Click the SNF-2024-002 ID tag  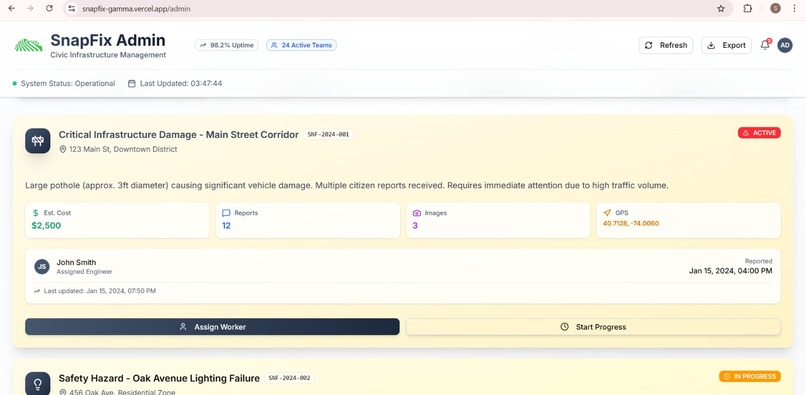pyautogui.click(x=289, y=378)
